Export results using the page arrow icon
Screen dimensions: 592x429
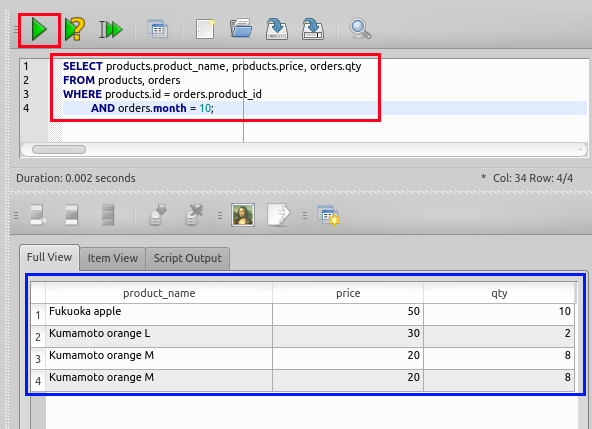point(279,215)
